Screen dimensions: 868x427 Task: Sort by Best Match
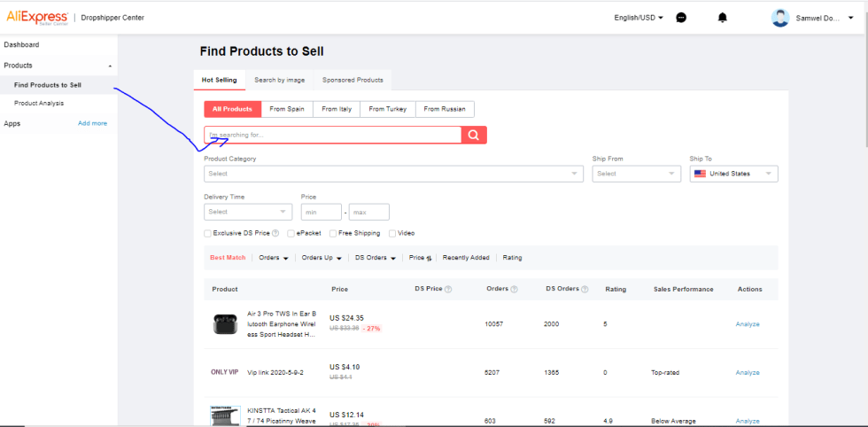click(228, 258)
